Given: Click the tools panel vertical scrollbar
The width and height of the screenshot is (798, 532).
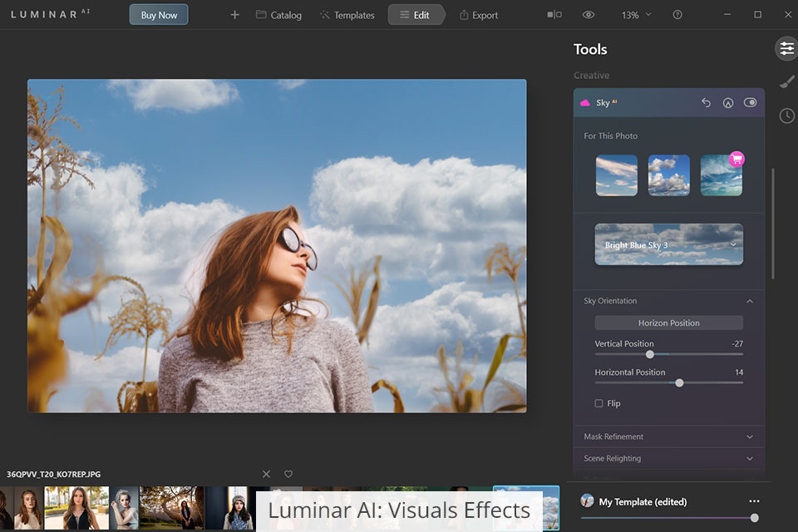Looking at the screenshot, I should click(772, 224).
